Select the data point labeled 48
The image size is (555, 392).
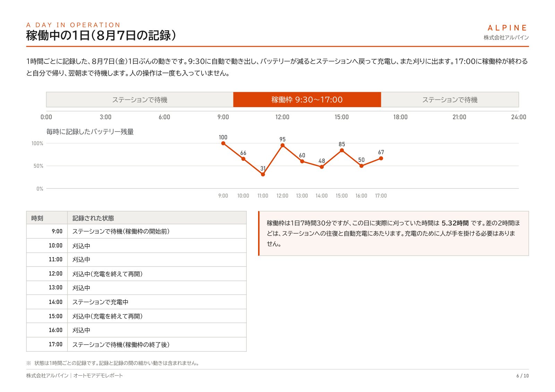(x=322, y=167)
